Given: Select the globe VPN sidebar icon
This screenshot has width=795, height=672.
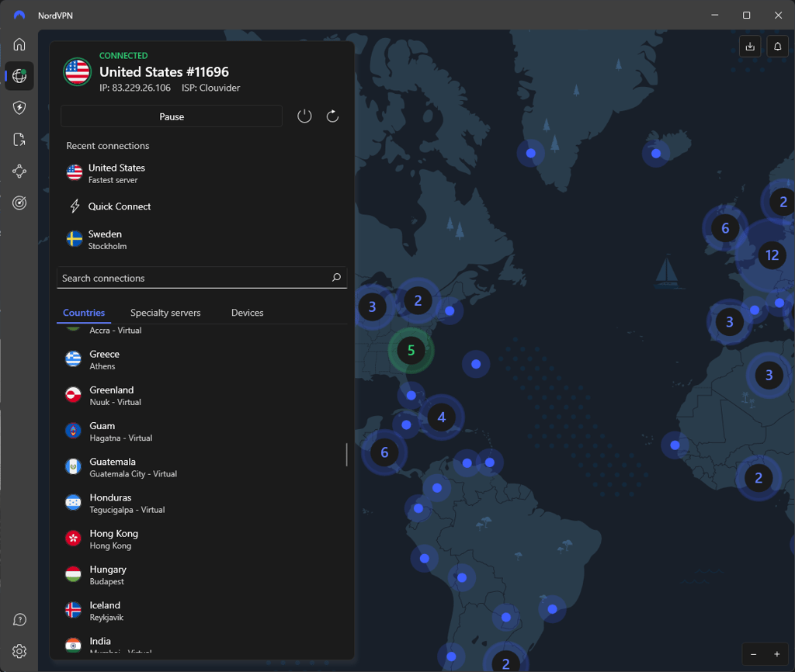Looking at the screenshot, I should click(x=19, y=76).
